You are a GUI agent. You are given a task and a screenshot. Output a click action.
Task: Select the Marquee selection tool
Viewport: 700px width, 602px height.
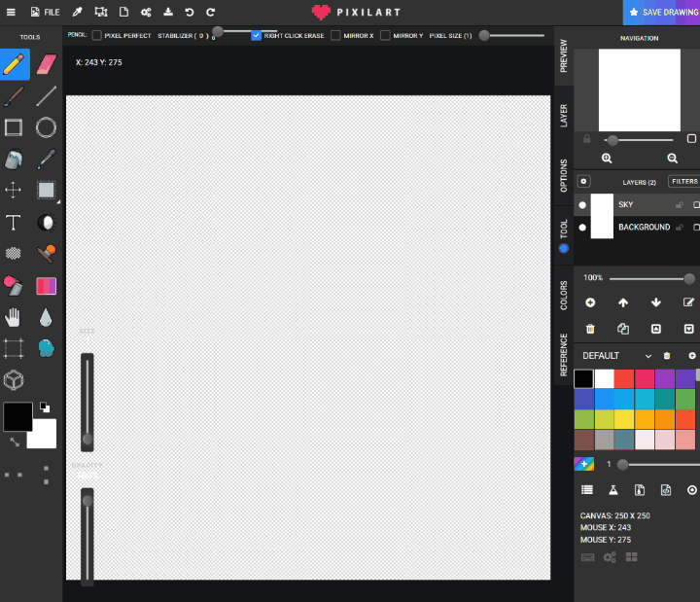pos(46,191)
